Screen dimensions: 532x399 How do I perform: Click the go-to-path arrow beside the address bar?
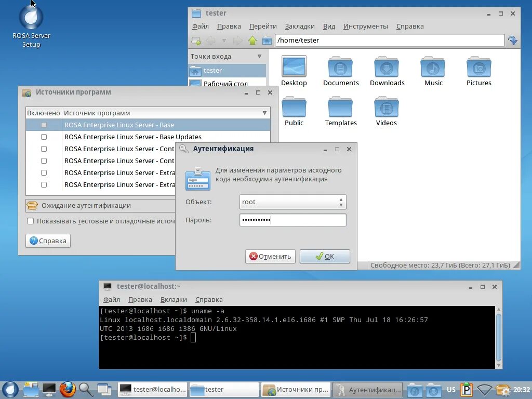(x=512, y=41)
